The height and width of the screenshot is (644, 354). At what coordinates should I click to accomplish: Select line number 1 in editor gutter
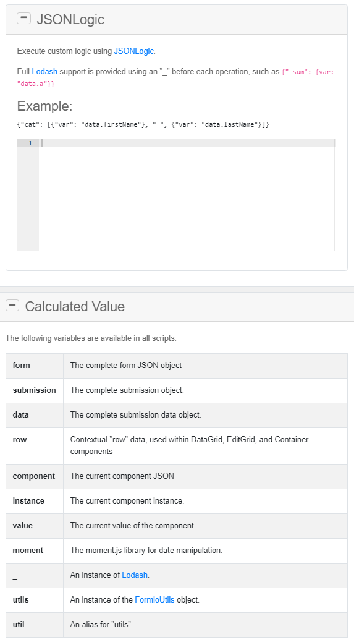tap(30, 144)
